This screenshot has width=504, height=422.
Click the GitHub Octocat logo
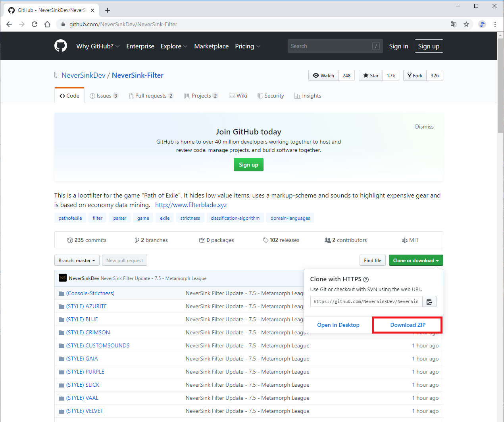(x=61, y=46)
